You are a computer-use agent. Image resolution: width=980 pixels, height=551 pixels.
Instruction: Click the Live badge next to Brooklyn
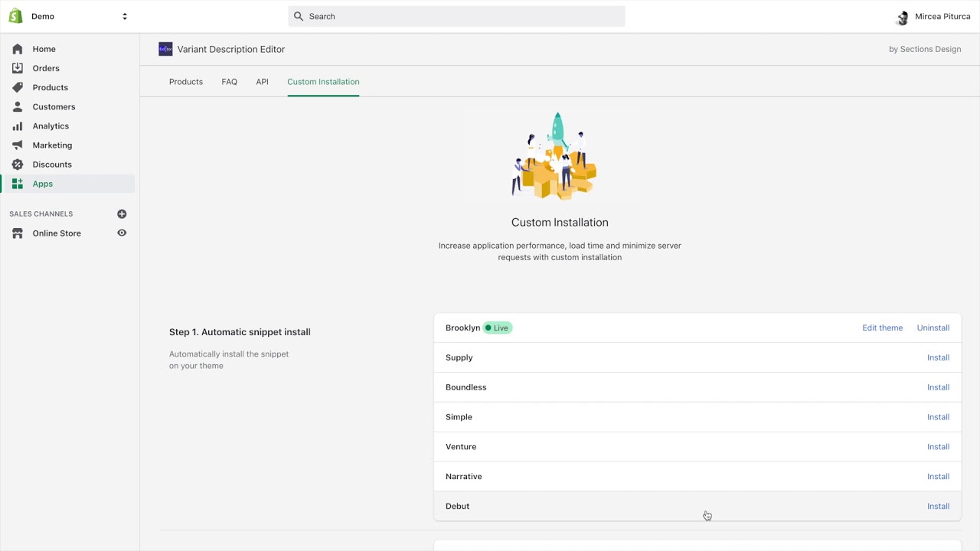click(498, 328)
